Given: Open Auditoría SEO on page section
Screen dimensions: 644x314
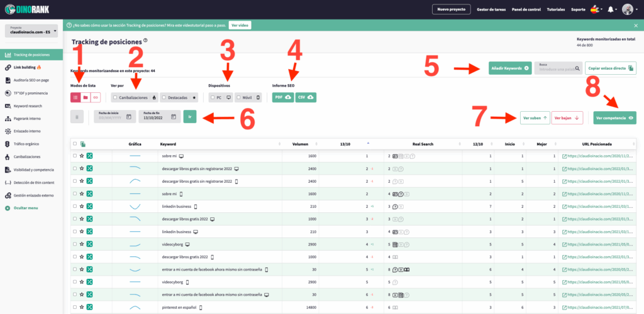Looking at the screenshot, I should click(31, 80).
